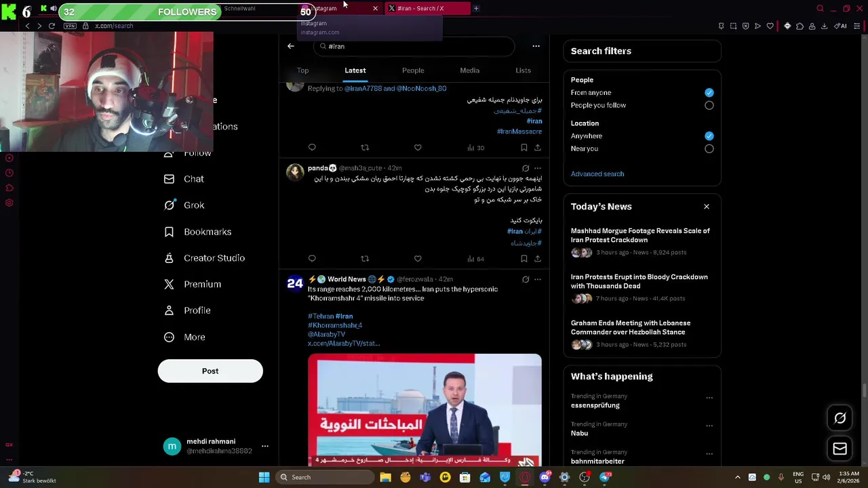This screenshot has width=868, height=488.
Task: Go back using the X search back arrow
Action: pos(291,46)
